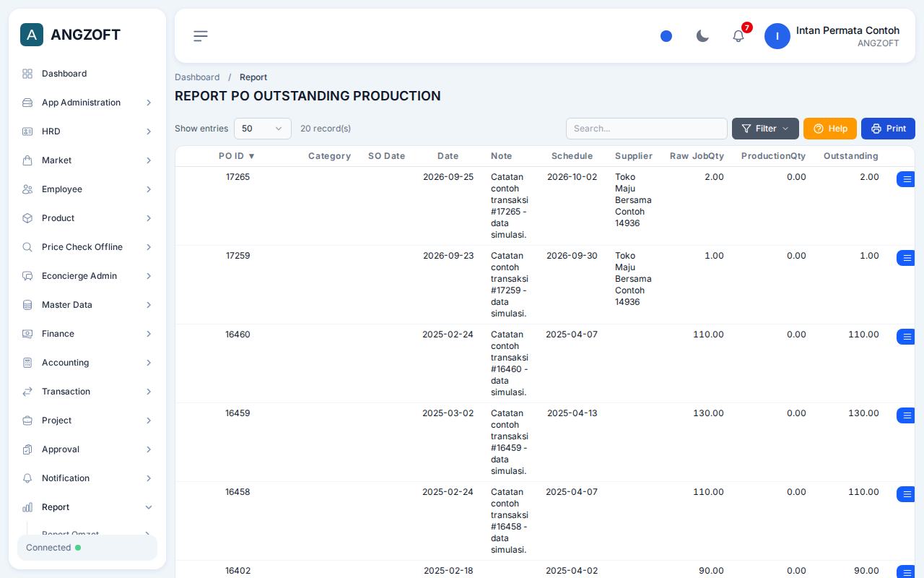The image size is (924, 578).
Task: Open action menu for PO 16458
Action: 907,494
